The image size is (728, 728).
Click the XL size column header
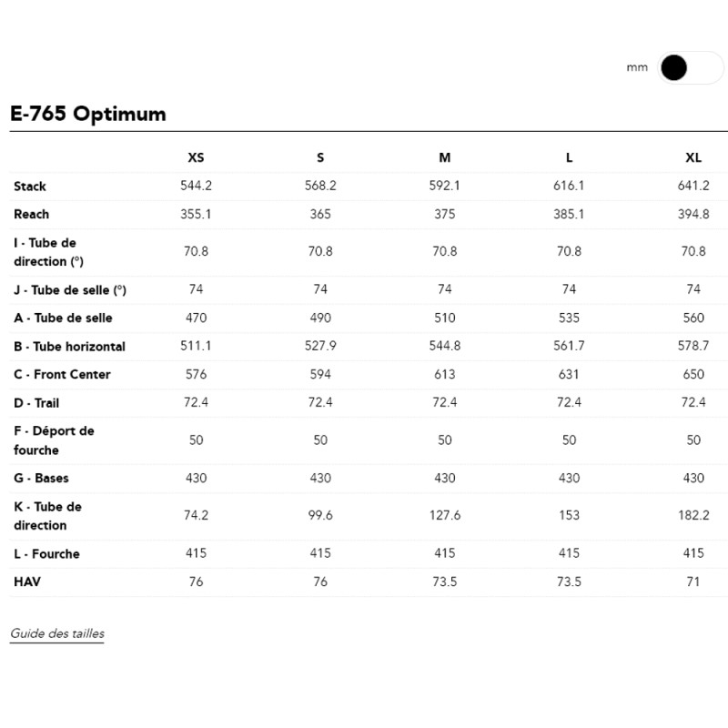pos(693,157)
